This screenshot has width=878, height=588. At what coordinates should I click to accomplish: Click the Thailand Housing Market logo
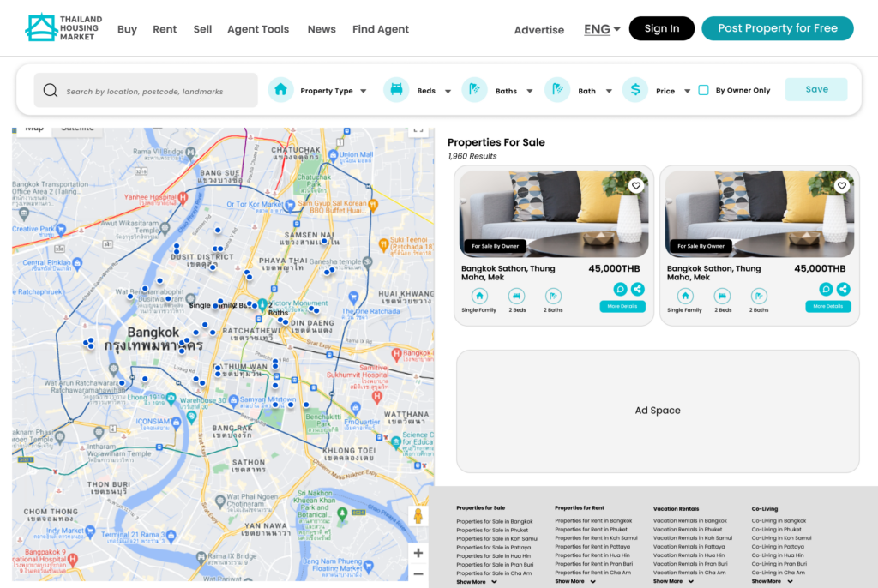(x=63, y=27)
